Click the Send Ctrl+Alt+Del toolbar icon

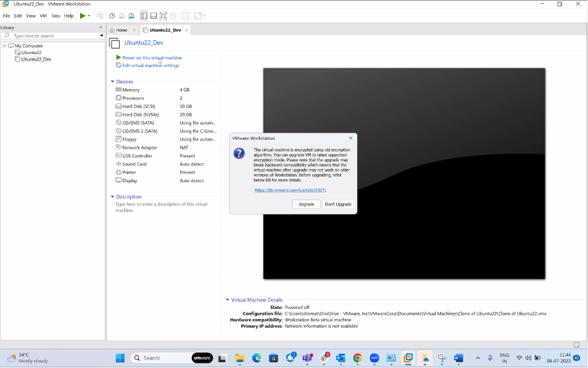pyautogui.click(x=100, y=16)
